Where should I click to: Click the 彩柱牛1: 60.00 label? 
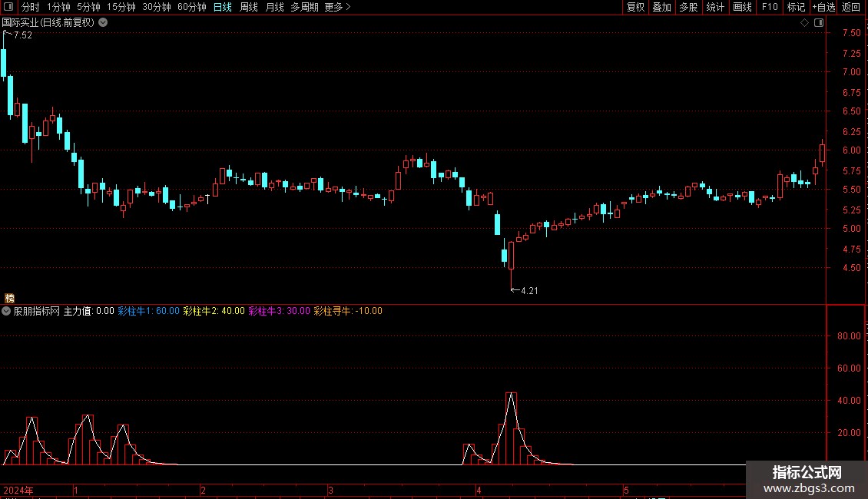(x=149, y=311)
